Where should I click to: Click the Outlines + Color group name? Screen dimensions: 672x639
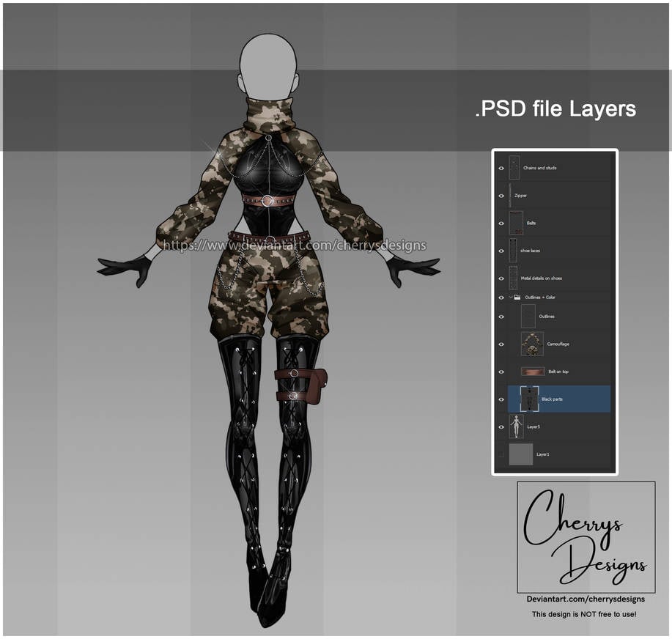coord(540,298)
